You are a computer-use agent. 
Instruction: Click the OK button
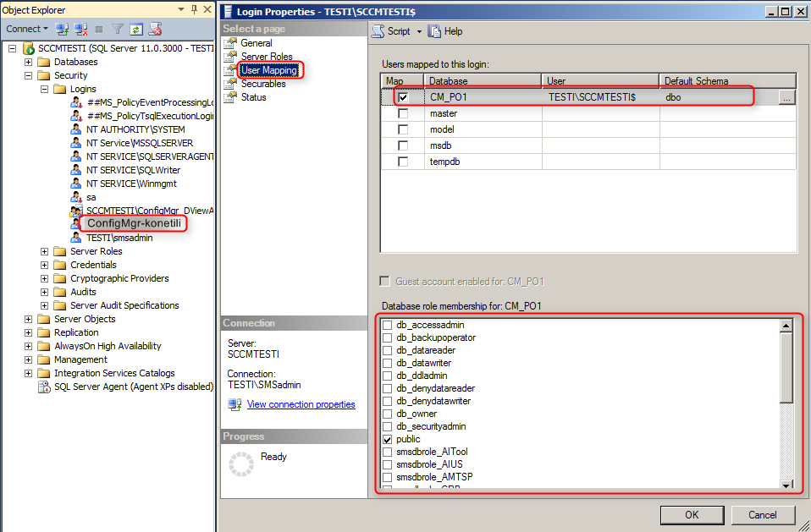pyautogui.click(x=692, y=515)
